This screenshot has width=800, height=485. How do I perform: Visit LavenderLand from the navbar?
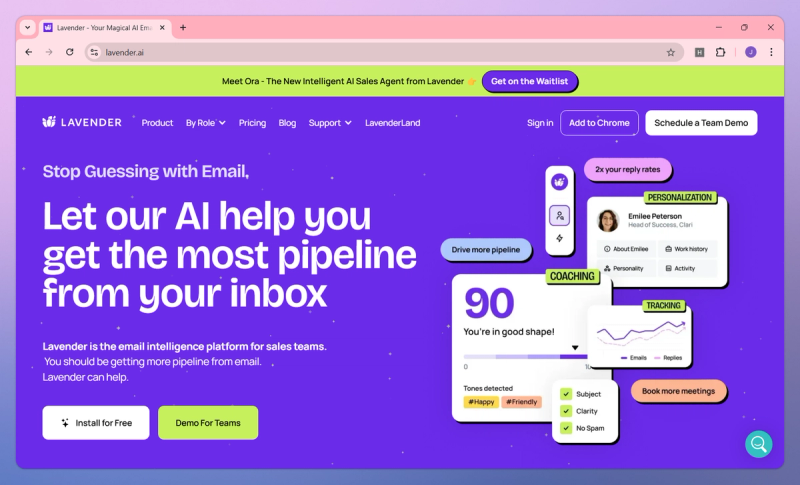[392, 123]
